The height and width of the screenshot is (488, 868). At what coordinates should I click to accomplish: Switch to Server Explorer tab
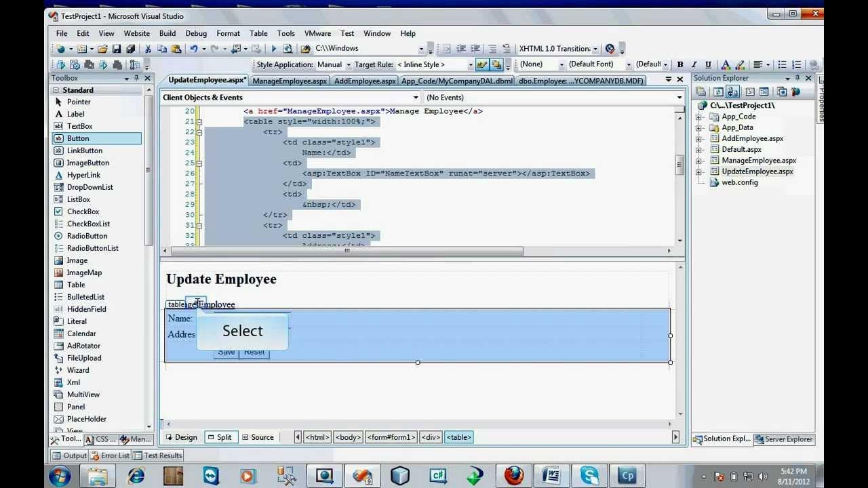(x=783, y=439)
